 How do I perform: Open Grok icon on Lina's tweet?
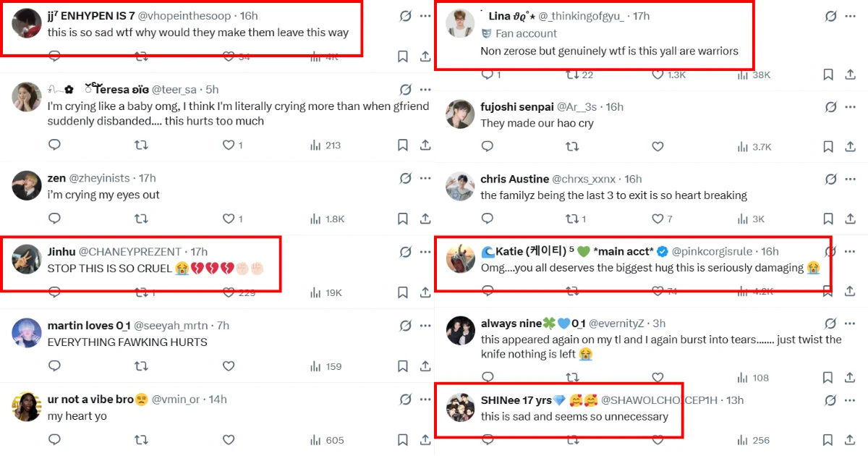[x=831, y=16]
